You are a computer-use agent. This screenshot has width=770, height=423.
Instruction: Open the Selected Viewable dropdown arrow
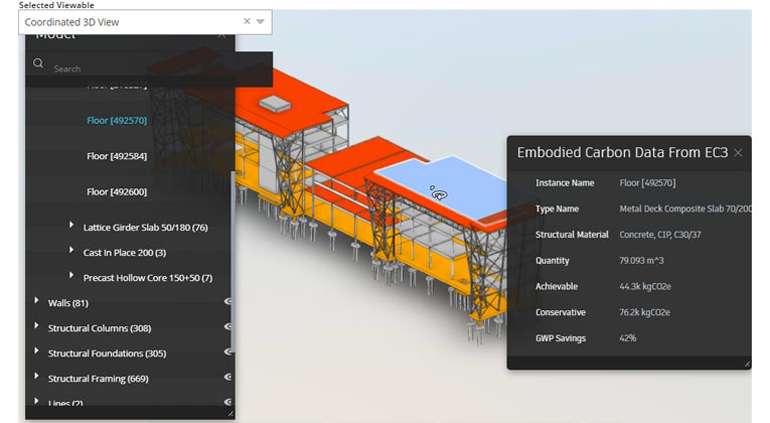click(x=261, y=21)
